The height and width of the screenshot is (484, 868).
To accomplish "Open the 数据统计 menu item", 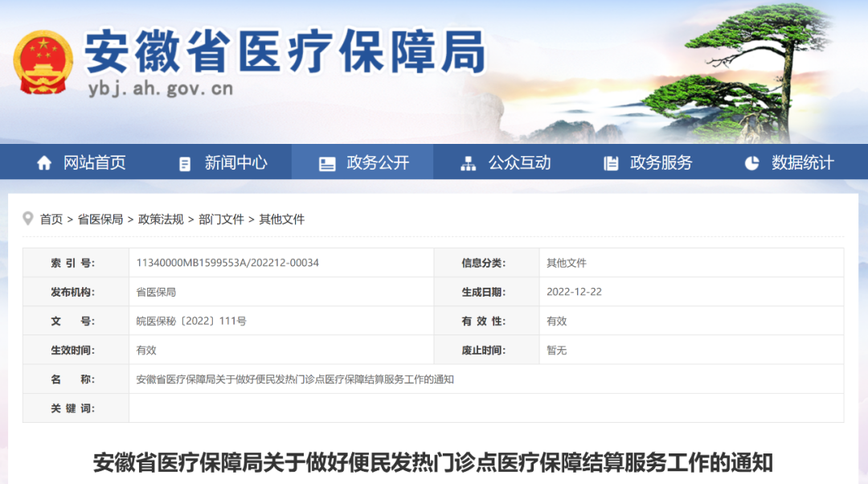I will (x=803, y=163).
